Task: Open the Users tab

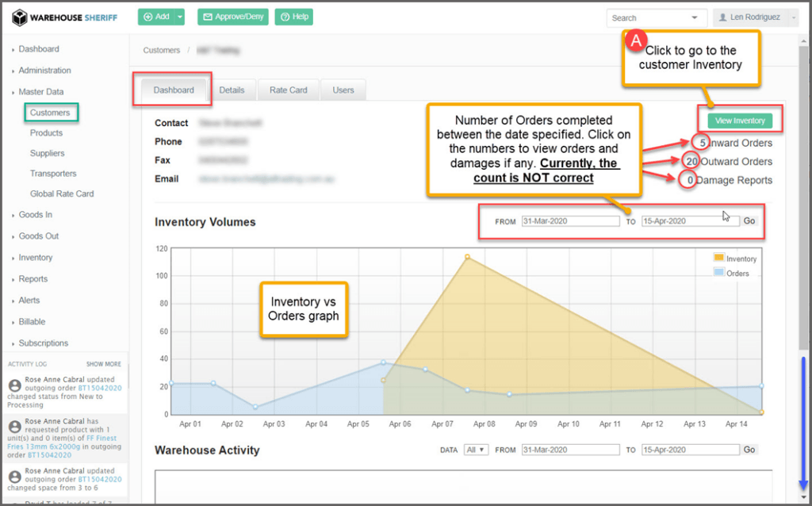Action: 343,90
